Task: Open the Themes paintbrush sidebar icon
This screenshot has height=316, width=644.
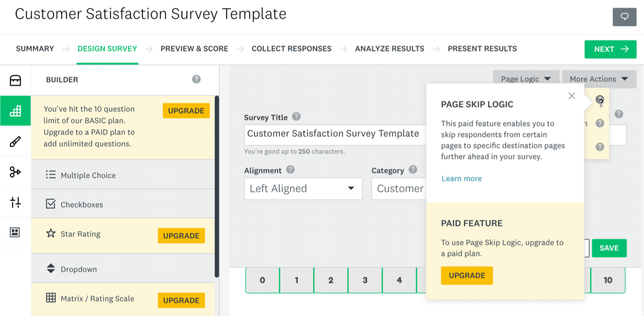Action: tap(15, 142)
